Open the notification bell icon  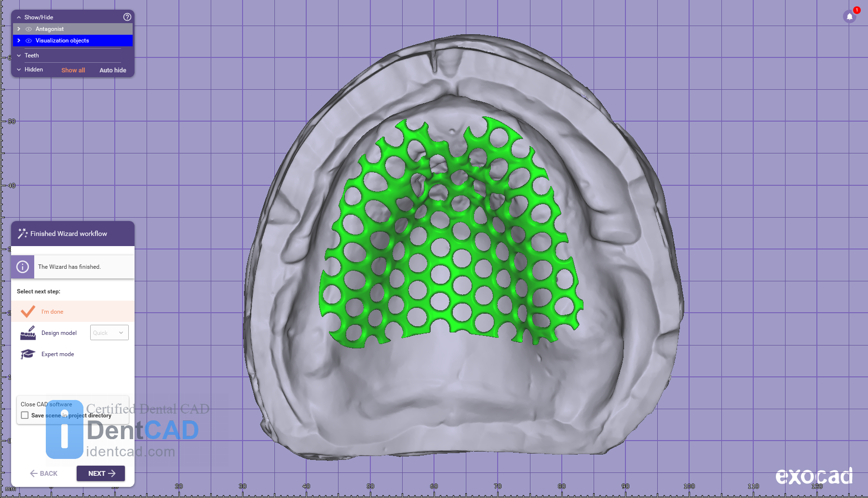[x=850, y=16]
